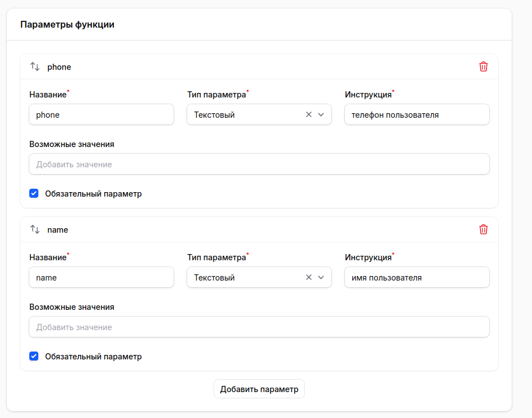Uncheck Обязательный параметр for name
The width and height of the screenshot is (532, 418).
34,356
